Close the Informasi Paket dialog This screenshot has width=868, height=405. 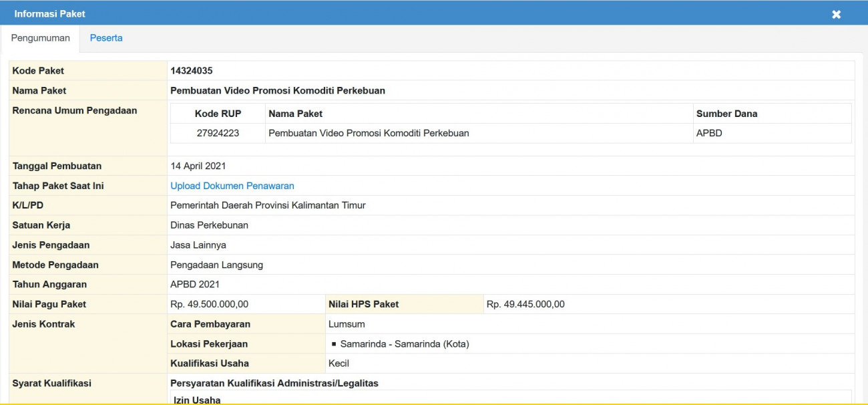coord(836,13)
